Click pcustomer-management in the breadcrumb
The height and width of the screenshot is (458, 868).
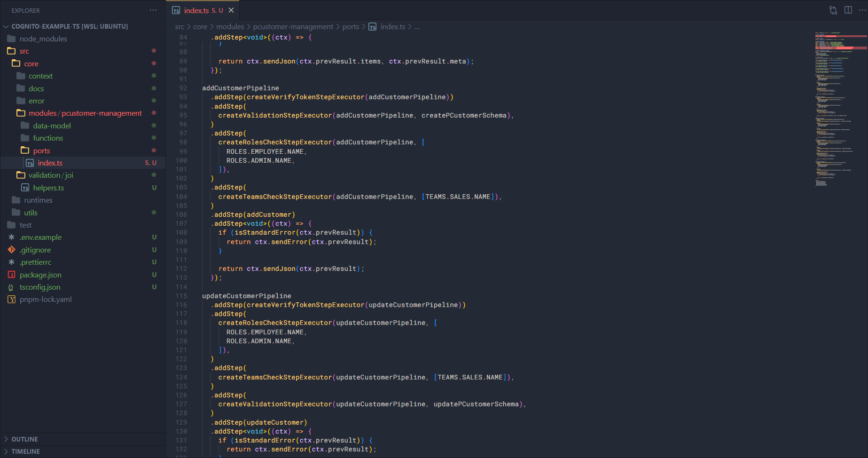(293, 27)
